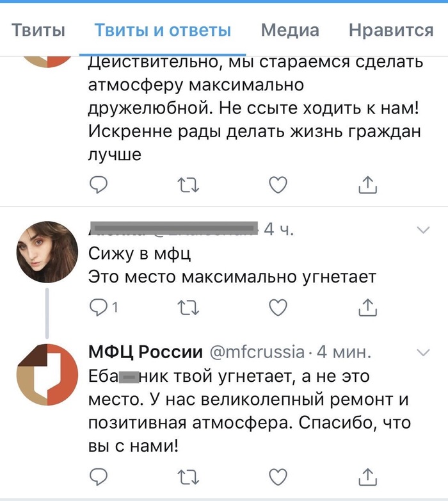Retweet the 'Сижу в мфц' tweet
The width and height of the screenshot is (448, 501).
188,308
